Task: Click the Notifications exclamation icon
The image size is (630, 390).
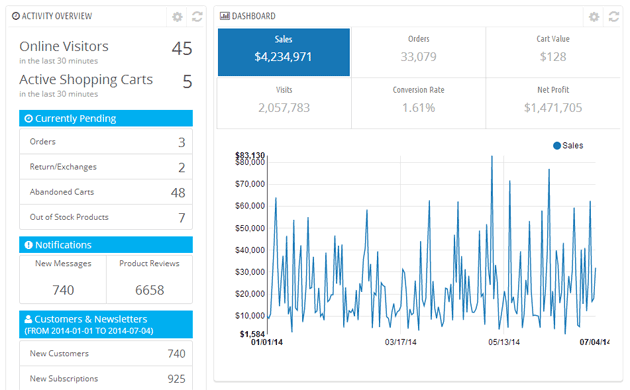Action: 29,245
